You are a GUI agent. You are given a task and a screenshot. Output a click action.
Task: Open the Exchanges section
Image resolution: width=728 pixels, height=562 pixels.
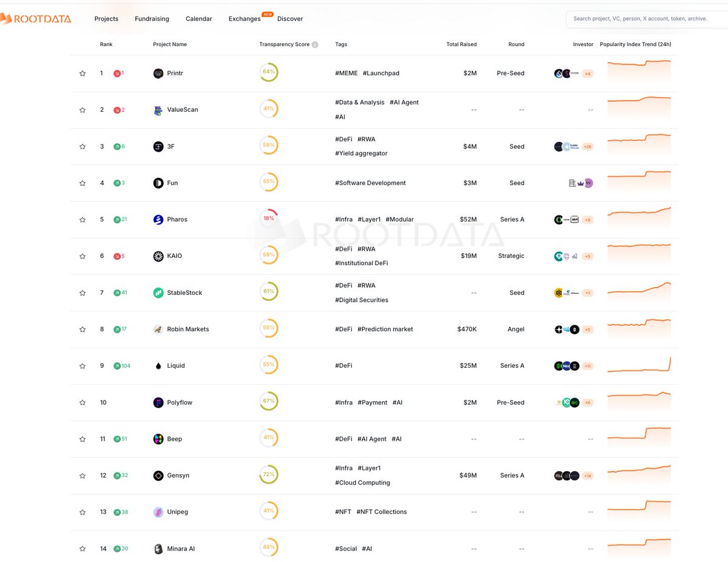pyautogui.click(x=244, y=19)
